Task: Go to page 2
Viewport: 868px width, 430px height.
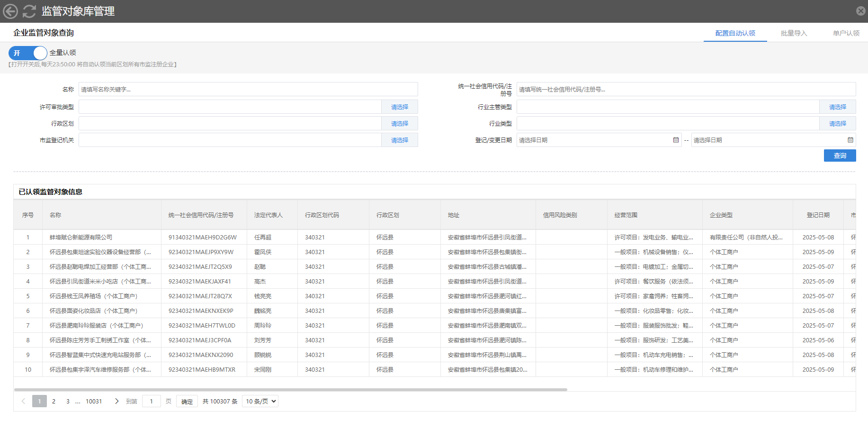Action: coord(54,401)
